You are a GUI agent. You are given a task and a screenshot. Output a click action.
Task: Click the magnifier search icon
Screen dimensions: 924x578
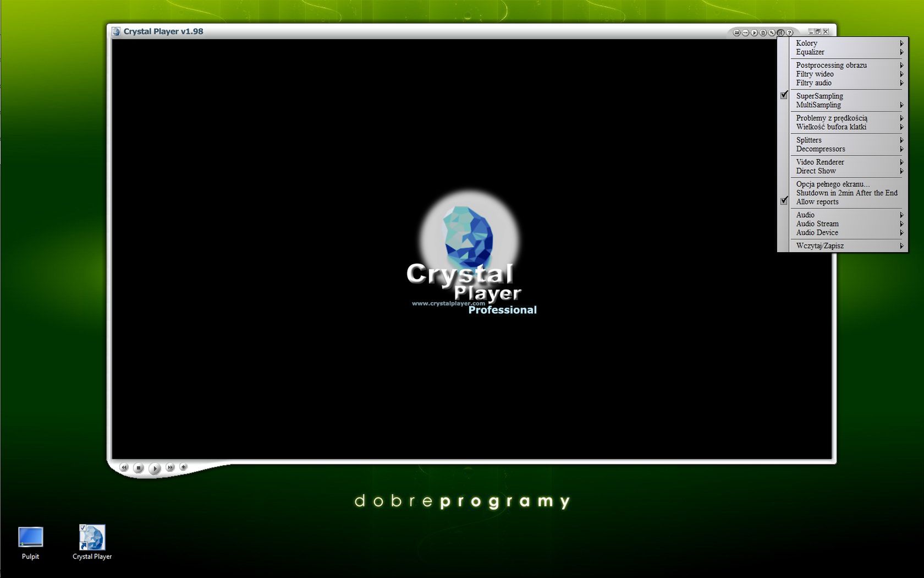tap(772, 32)
